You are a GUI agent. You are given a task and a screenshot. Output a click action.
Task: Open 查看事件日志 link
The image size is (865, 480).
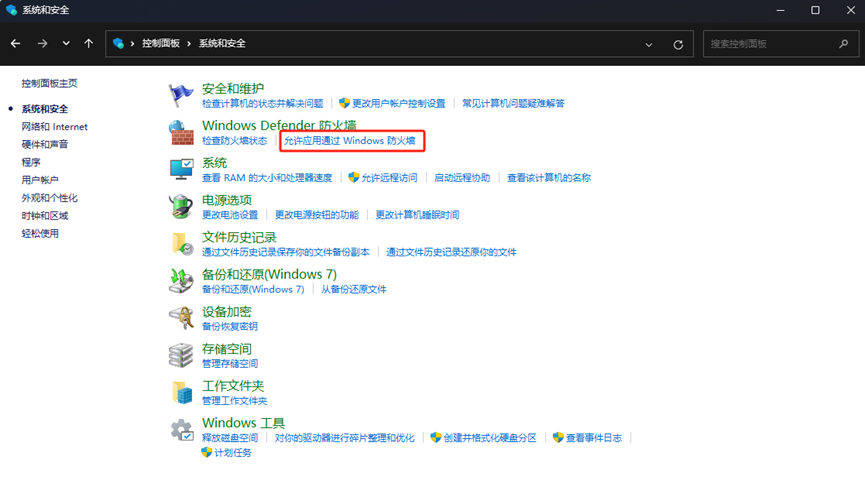594,438
